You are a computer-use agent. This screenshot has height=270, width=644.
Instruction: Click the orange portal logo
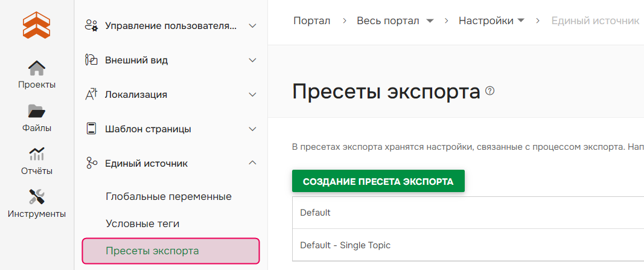(x=37, y=25)
